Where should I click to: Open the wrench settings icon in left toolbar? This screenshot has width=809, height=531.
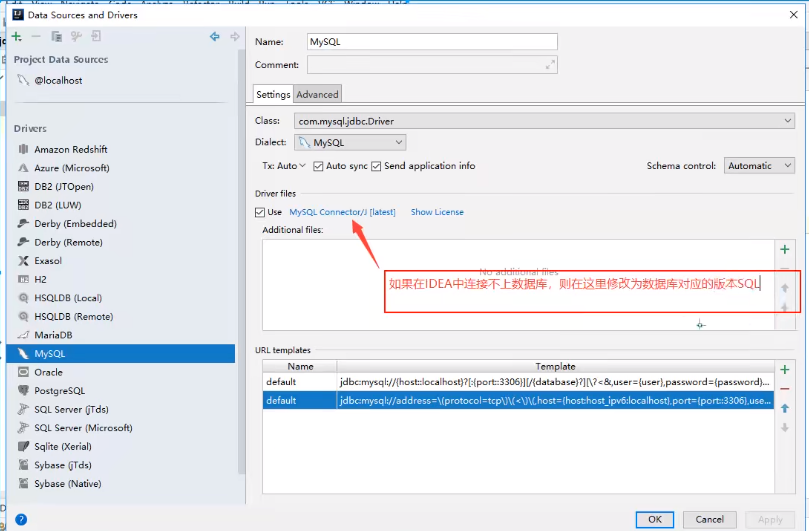tap(76, 37)
